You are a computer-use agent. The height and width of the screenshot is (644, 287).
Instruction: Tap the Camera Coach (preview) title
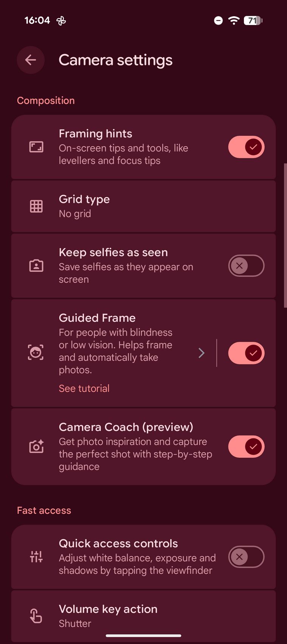pyautogui.click(x=126, y=427)
